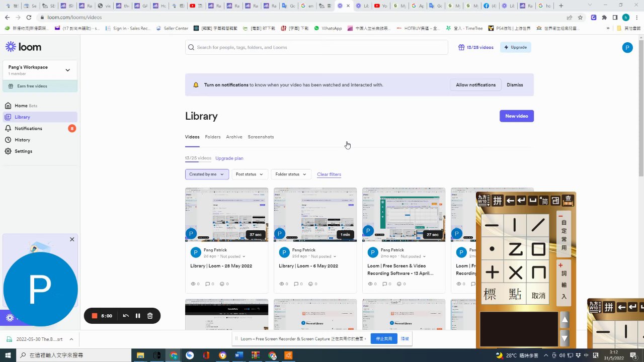The image size is (644, 362).
Task: Open the Folder status filter dropdown
Action: click(x=291, y=174)
